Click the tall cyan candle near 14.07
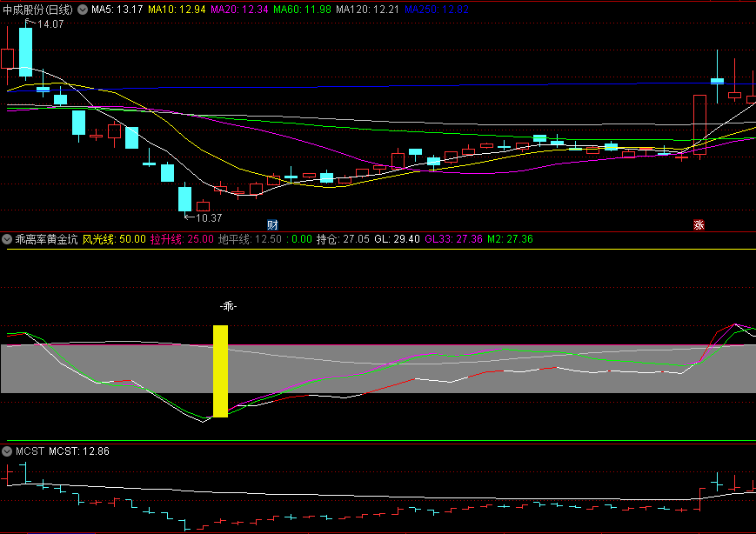This screenshot has width=756, height=534. (x=25, y=52)
